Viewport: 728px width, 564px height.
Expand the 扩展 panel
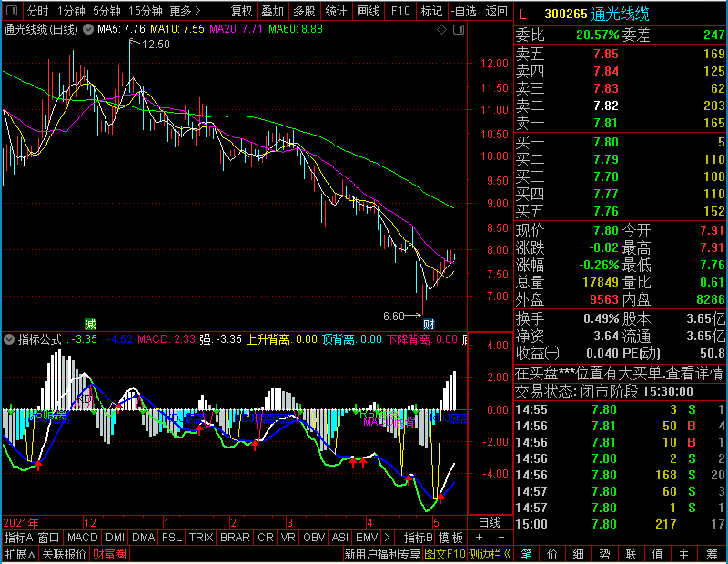click(20, 554)
